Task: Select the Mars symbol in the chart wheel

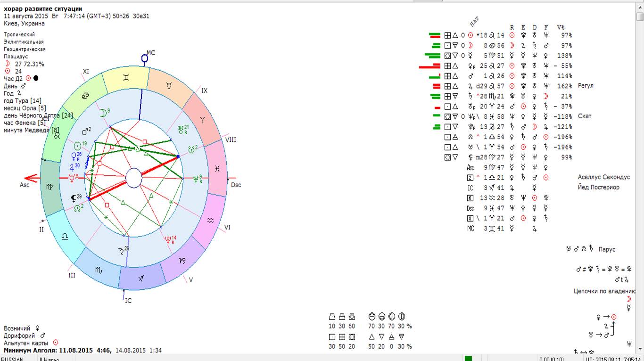Action: [x=85, y=131]
